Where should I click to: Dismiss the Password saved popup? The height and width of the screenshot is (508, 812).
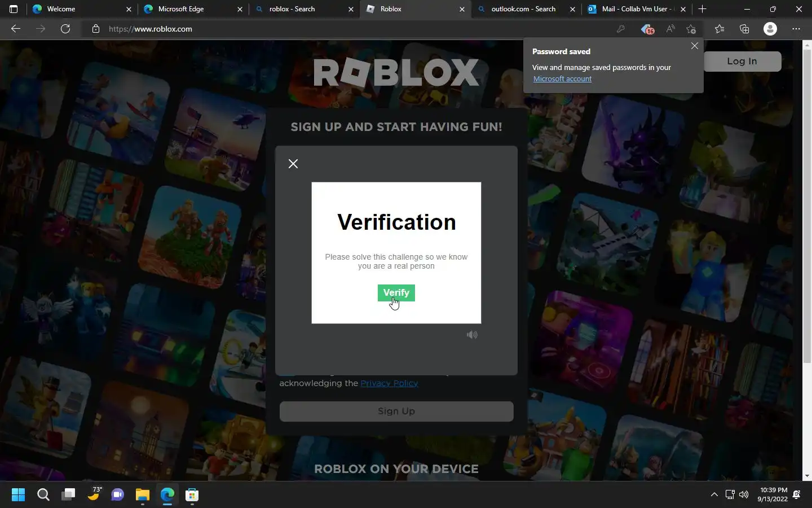[695, 46]
